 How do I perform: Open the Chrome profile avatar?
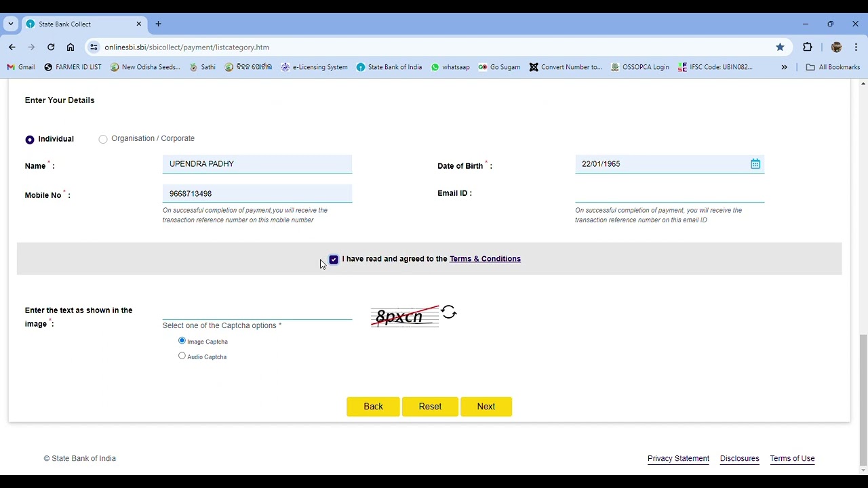click(x=836, y=47)
